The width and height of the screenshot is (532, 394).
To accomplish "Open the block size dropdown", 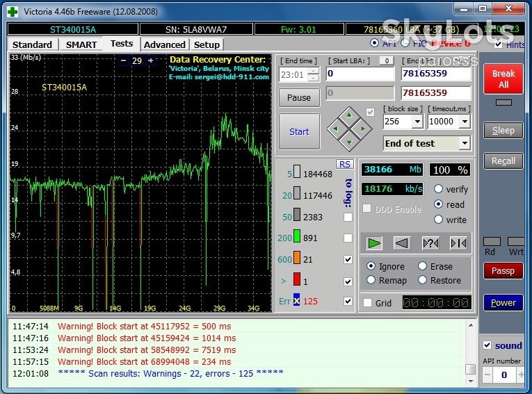I will [x=417, y=122].
